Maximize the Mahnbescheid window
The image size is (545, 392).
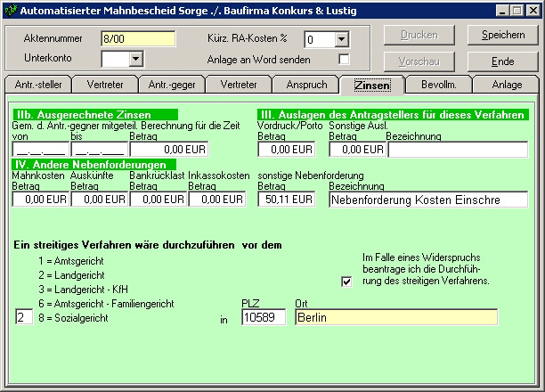(x=517, y=11)
